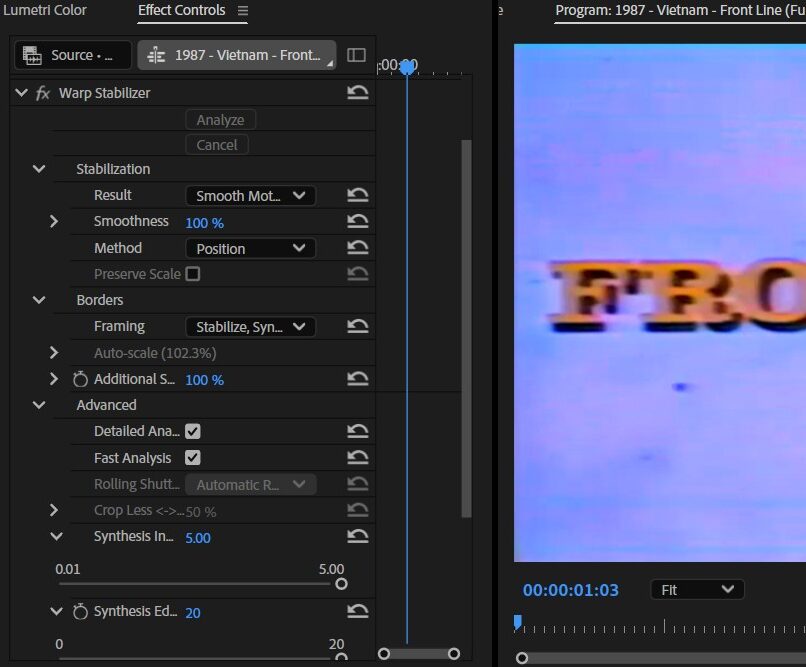Reset the Synthesis Input Range parameter
Screen dimensions: 806x667
357,536
